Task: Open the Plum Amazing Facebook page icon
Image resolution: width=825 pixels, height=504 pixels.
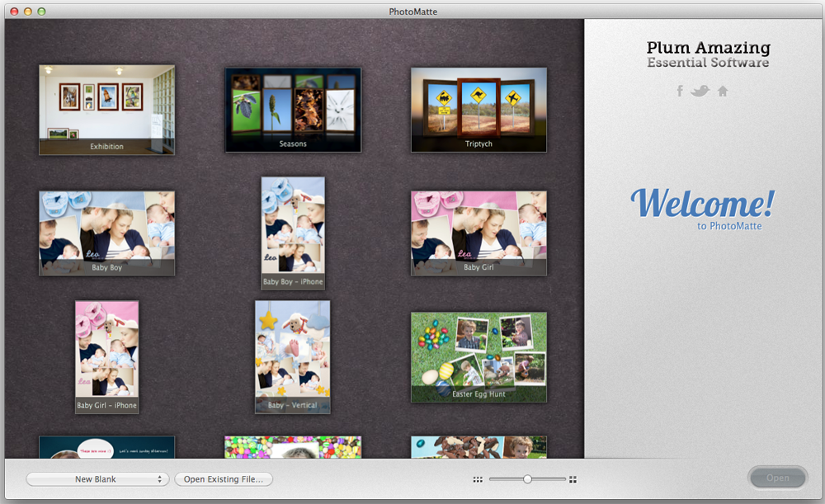Action: tap(680, 91)
